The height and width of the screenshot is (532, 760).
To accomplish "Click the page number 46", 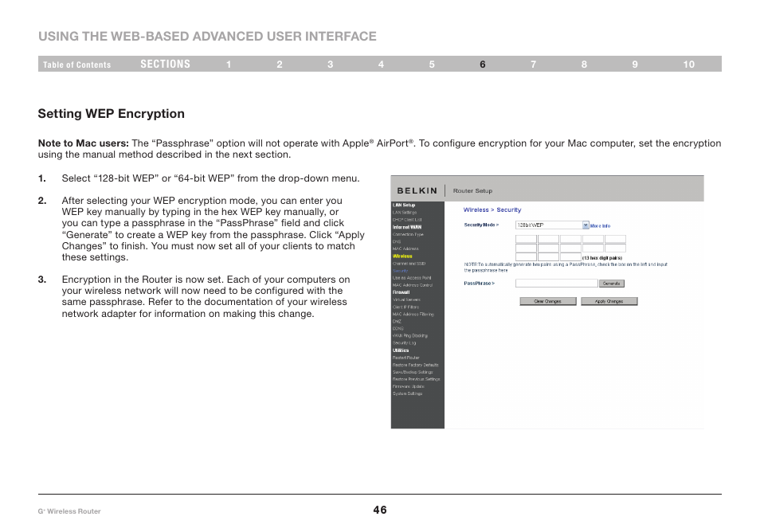I will [x=380, y=510].
